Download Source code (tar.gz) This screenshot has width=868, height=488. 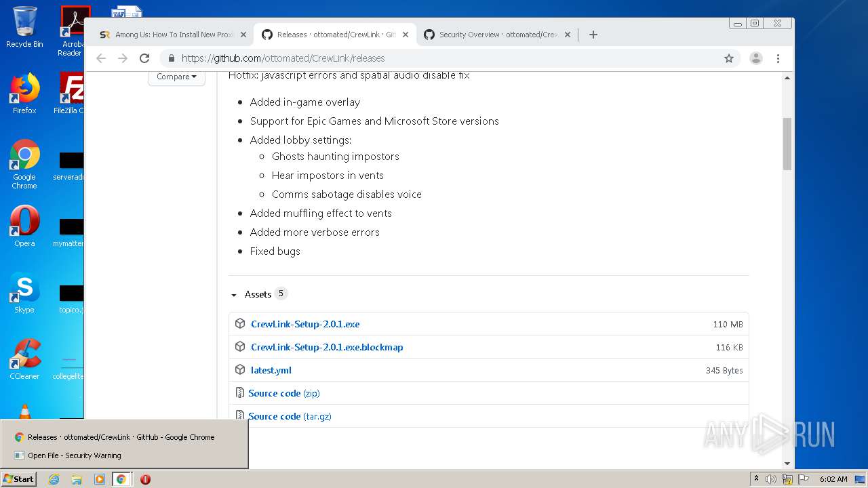pyautogui.click(x=290, y=416)
